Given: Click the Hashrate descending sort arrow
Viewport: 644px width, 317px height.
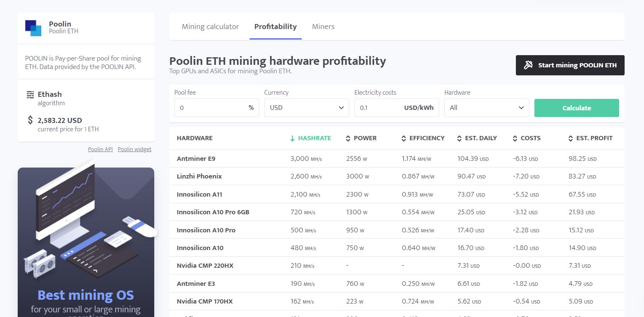Looking at the screenshot, I should click(292, 138).
